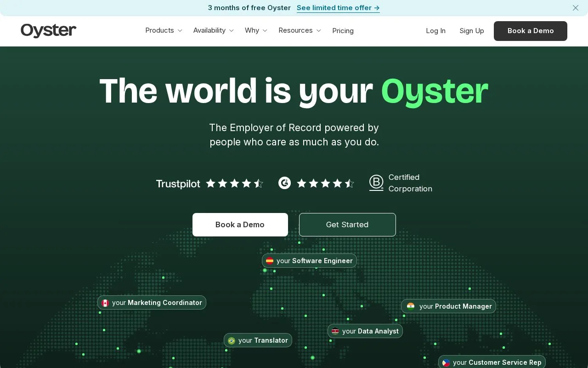Go to the Pricing page
The height and width of the screenshot is (368, 588).
coord(343,31)
